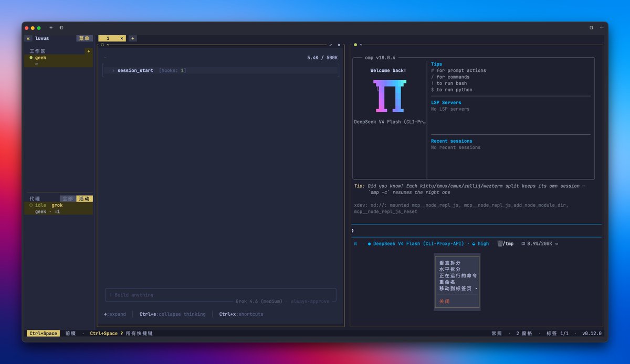Screen dimensions: 630x364
Task: Close the left pane with x
Action: 339,45
